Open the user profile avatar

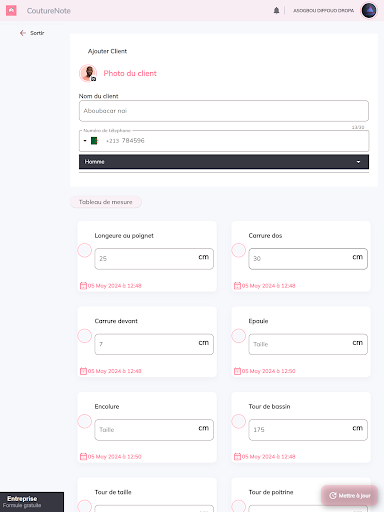click(369, 11)
